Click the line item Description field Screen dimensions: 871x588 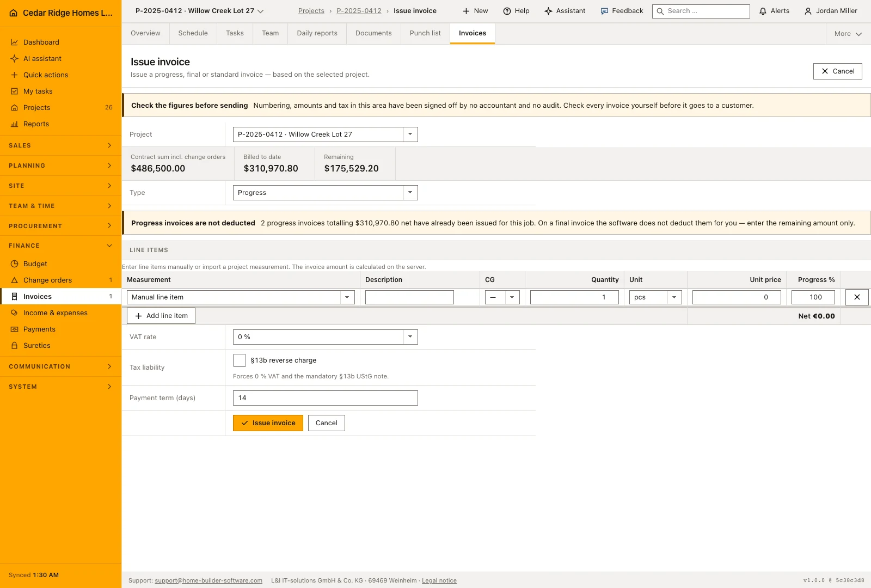(409, 297)
